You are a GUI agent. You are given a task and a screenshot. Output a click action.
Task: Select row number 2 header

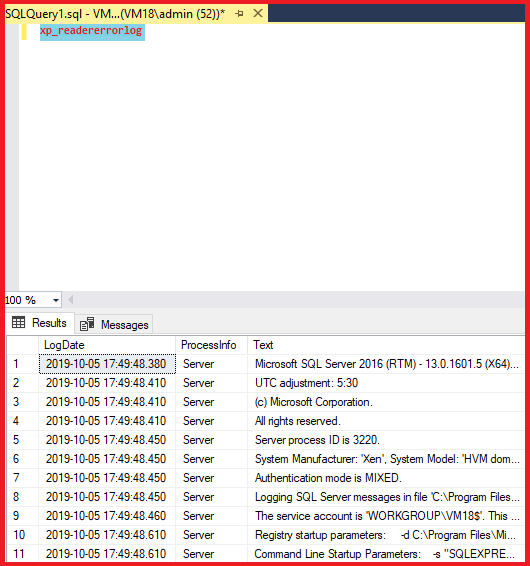pos(22,383)
